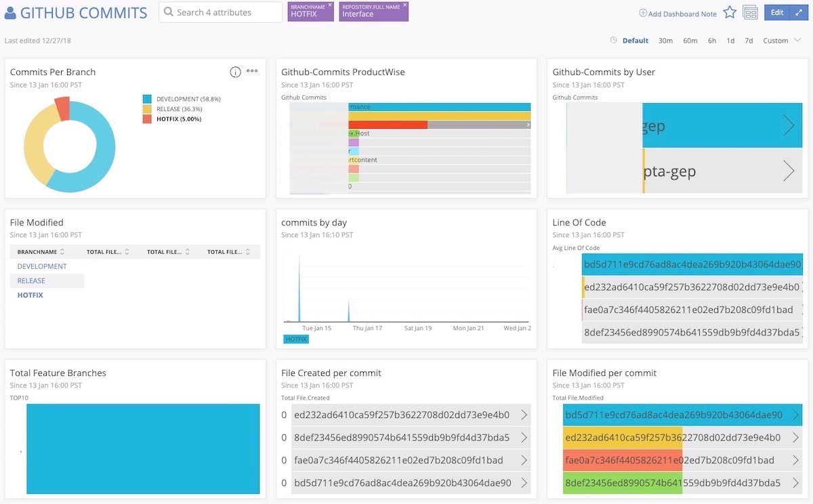Select the 7d time range

749,41
